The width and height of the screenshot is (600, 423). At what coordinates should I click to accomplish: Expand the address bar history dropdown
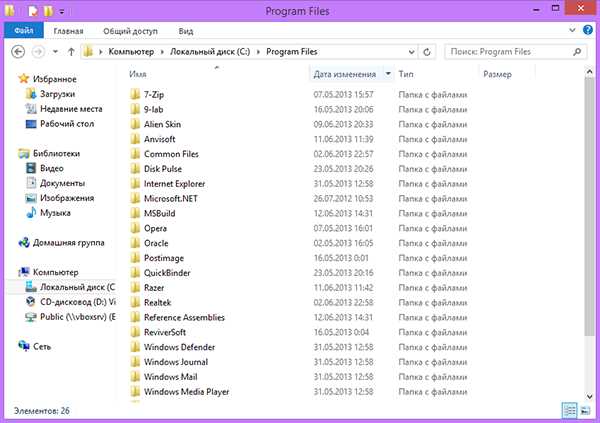(411, 52)
